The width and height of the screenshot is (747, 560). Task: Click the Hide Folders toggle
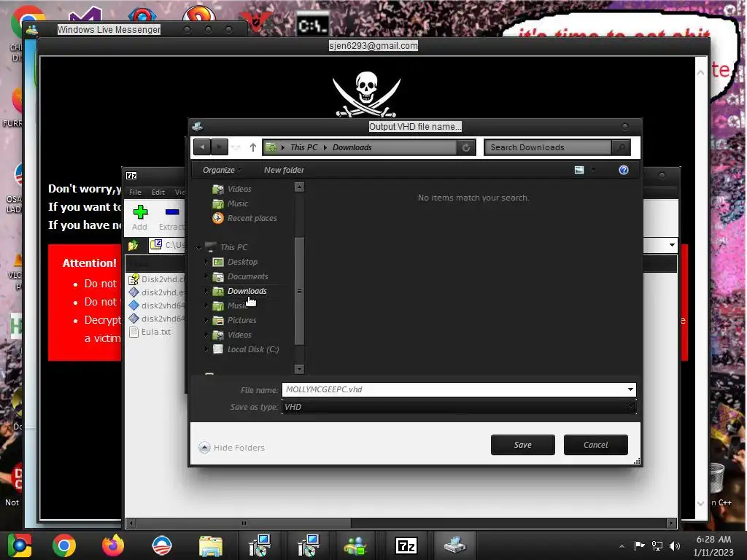click(x=232, y=448)
